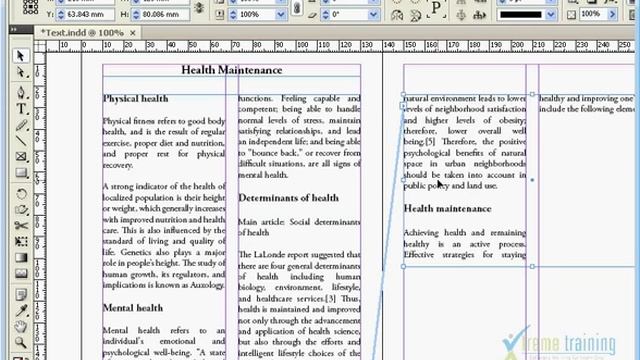640x360 pixels.
Task: Click the Y position stepper arrows
Action: tap(61, 15)
